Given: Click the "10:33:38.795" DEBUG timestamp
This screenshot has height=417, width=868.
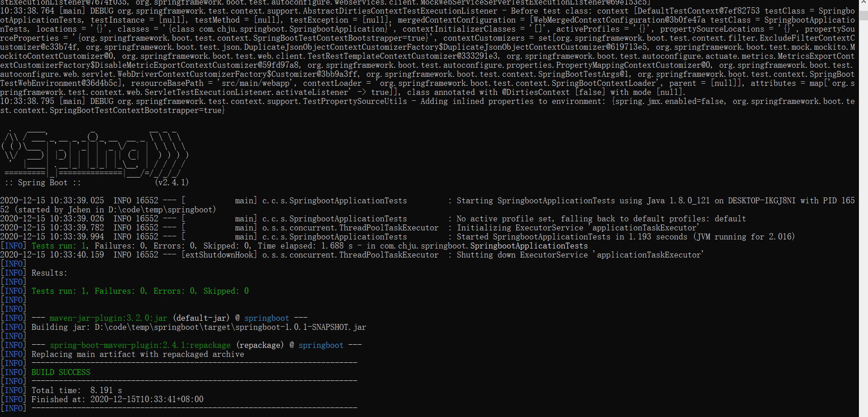Looking at the screenshot, I should [27, 101].
